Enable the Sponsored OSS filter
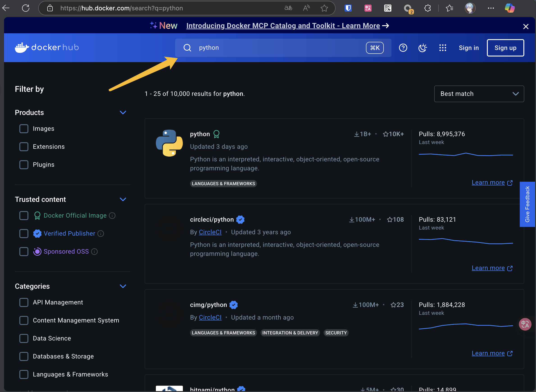The height and width of the screenshot is (392, 536). pyautogui.click(x=24, y=252)
